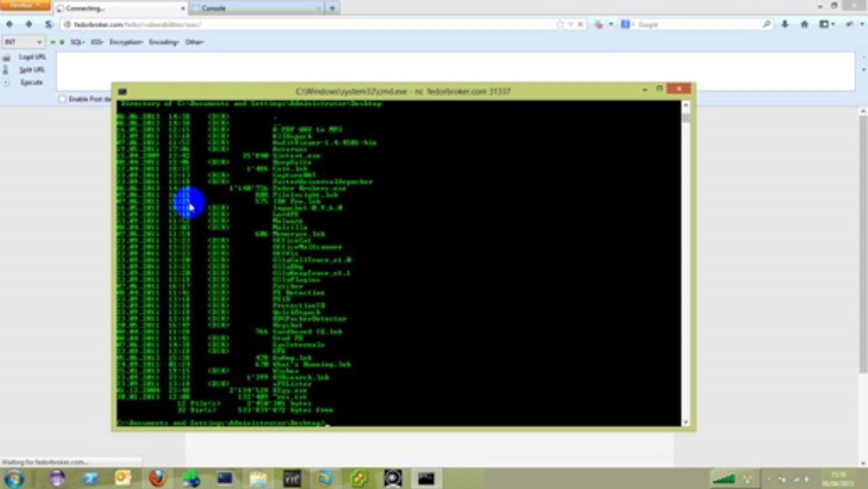
Task: Open the address bar history dropdown arrow
Action: (x=570, y=24)
